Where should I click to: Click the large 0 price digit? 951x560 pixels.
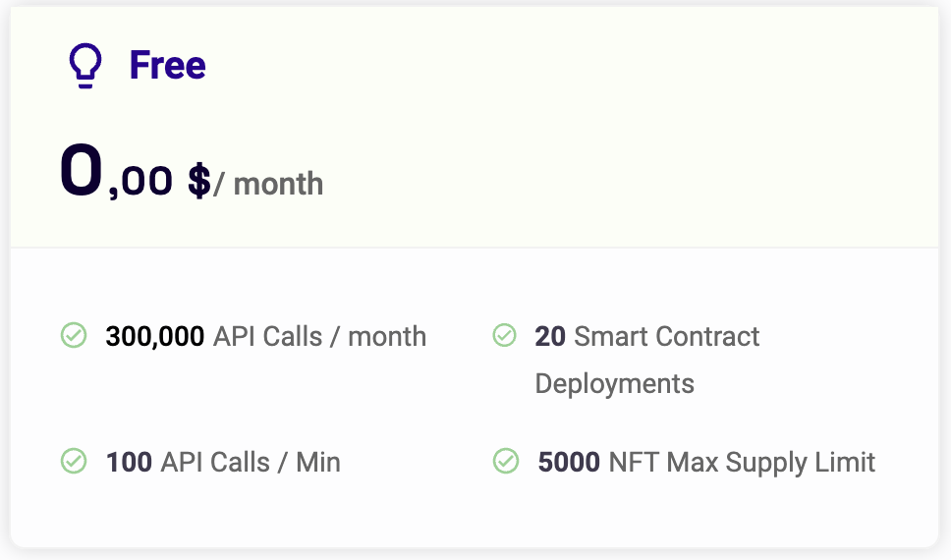[82, 172]
